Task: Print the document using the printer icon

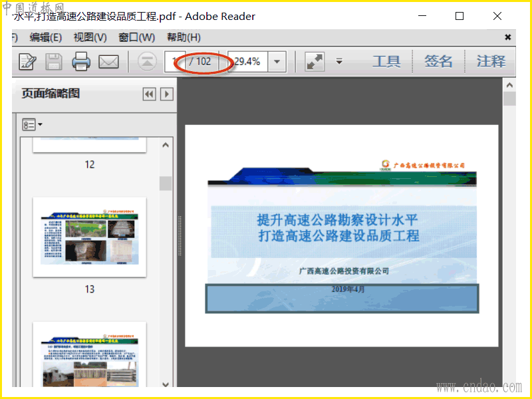Action: (x=81, y=61)
